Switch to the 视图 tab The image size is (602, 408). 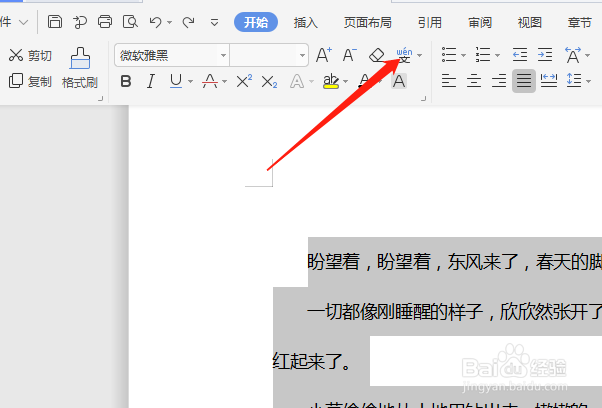pos(529,23)
